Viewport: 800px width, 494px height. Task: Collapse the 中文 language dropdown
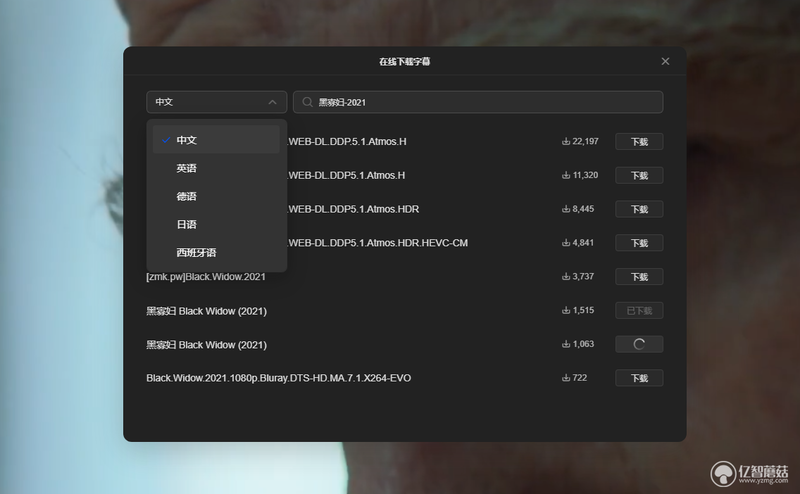point(216,102)
